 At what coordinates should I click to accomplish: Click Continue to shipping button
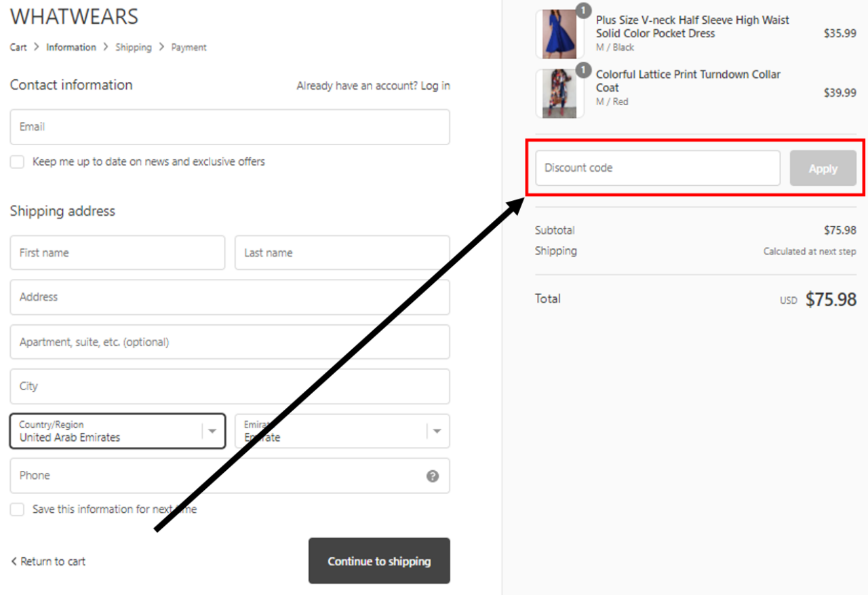[x=379, y=561]
